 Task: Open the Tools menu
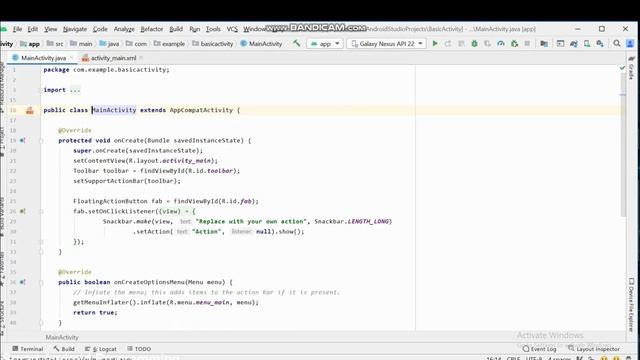tap(213, 29)
